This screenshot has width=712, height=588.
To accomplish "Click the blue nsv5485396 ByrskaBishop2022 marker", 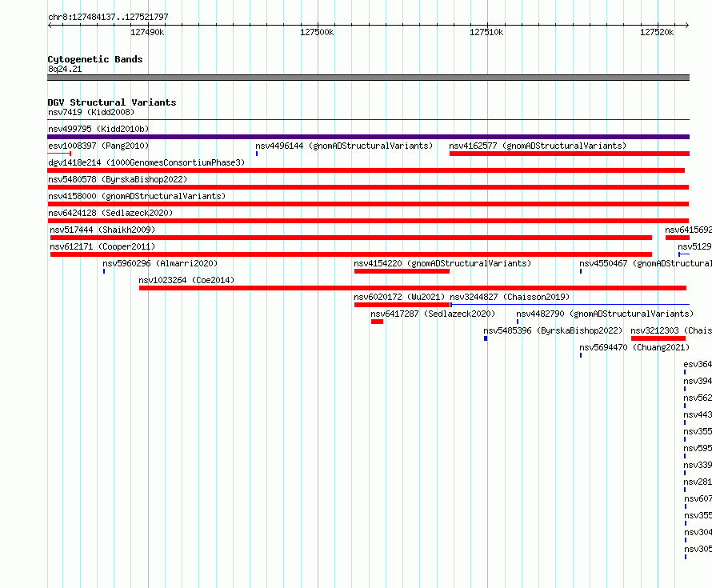I will pyautogui.click(x=486, y=338).
